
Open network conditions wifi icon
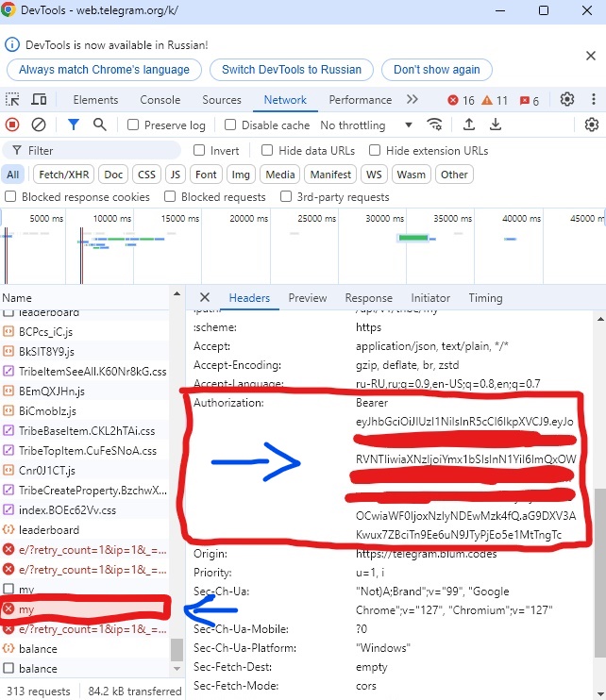coord(434,125)
